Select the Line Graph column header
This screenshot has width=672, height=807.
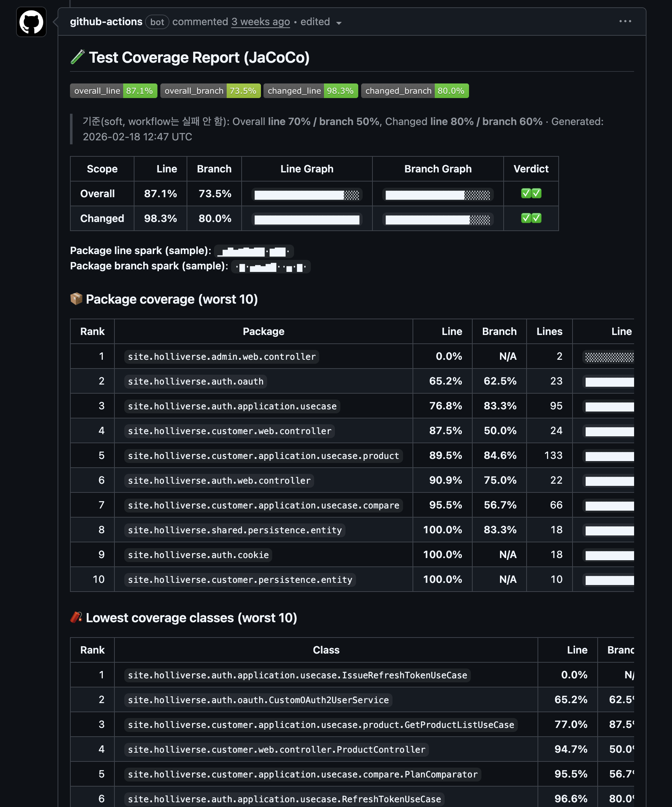pos(306,169)
